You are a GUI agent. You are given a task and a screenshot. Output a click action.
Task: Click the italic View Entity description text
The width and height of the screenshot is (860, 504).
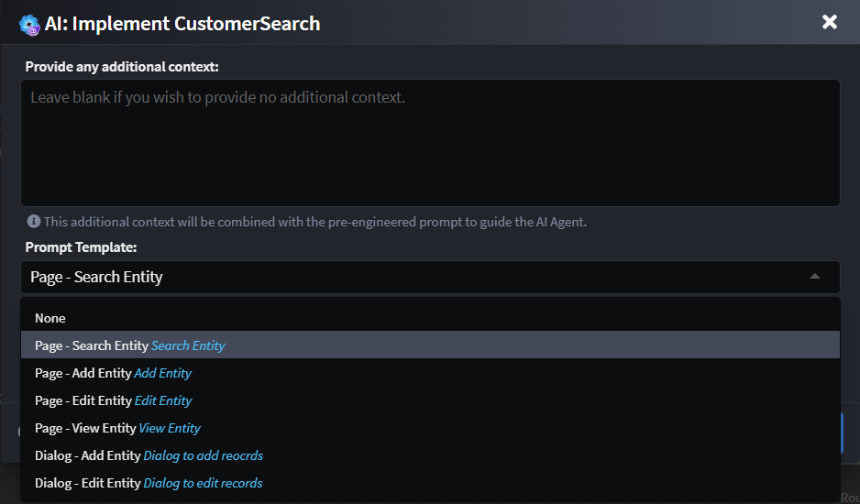click(x=170, y=428)
